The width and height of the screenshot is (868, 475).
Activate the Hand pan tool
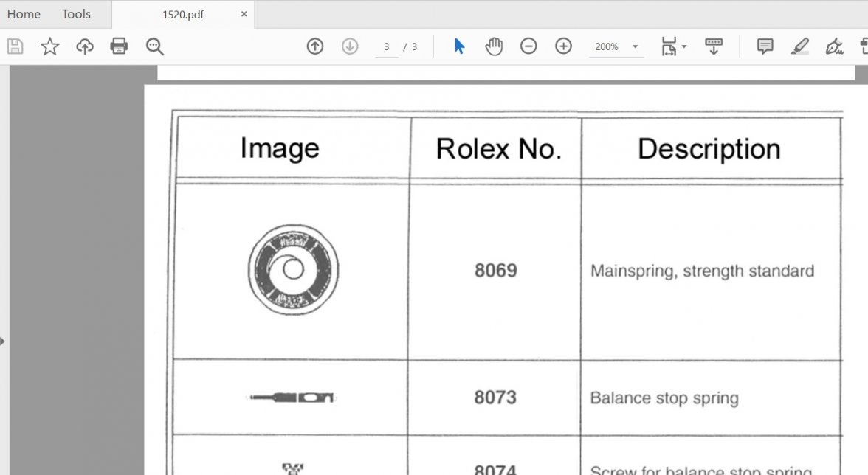[494, 46]
